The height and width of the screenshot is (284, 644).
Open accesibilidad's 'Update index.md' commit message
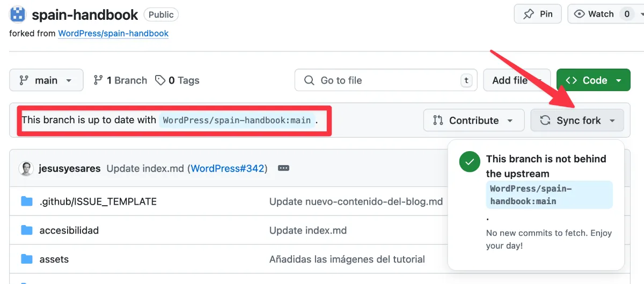click(308, 230)
